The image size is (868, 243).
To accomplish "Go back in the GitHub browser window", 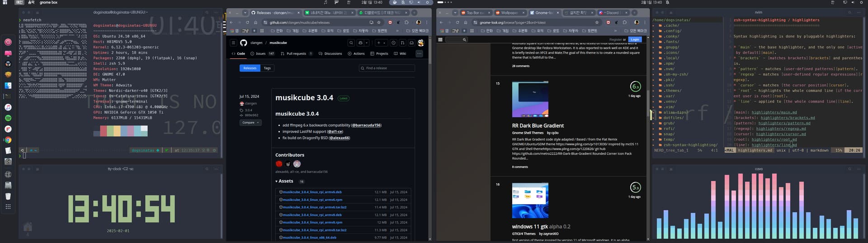I will coord(231,22).
